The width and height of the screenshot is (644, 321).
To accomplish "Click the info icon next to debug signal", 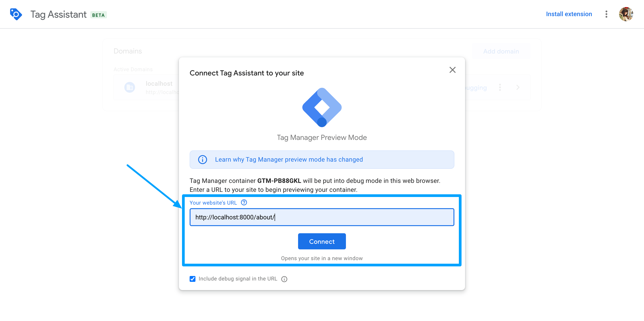I will point(284,279).
